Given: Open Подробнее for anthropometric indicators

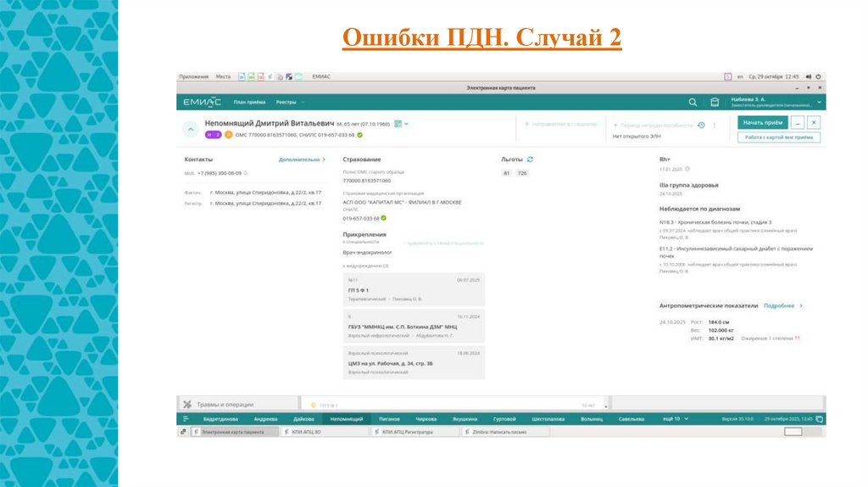Looking at the screenshot, I should click(x=782, y=305).
